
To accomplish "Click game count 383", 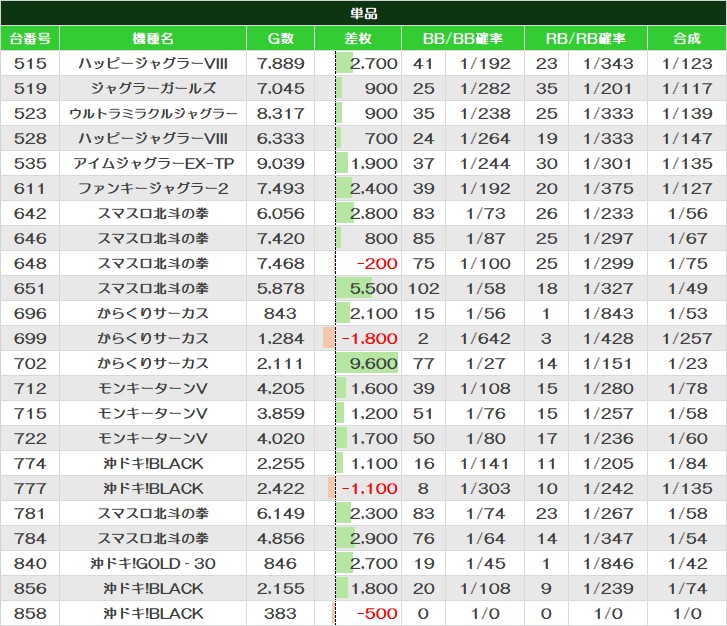I will tap(281, 614).
